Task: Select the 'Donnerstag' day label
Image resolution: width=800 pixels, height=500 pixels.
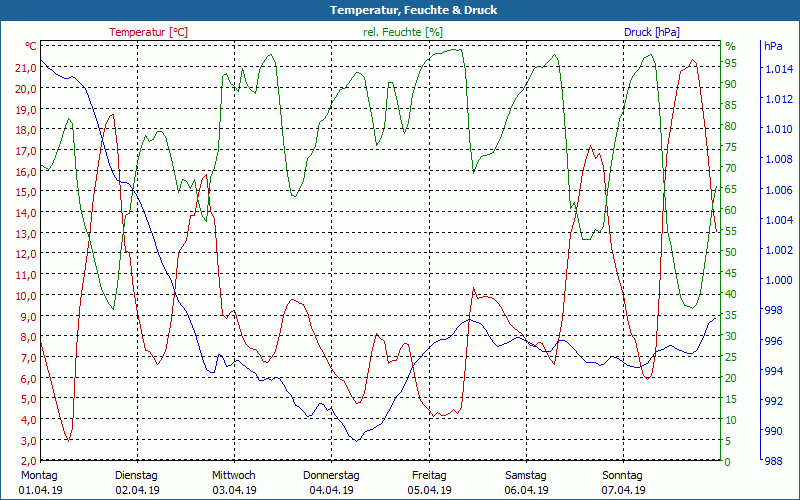Action: tap(331, 475)
